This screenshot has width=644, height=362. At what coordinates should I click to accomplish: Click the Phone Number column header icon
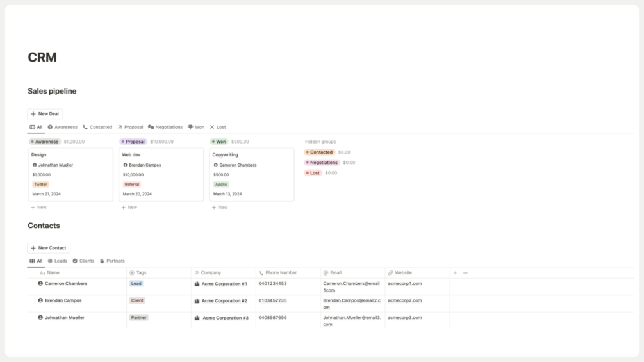(261, 272)
